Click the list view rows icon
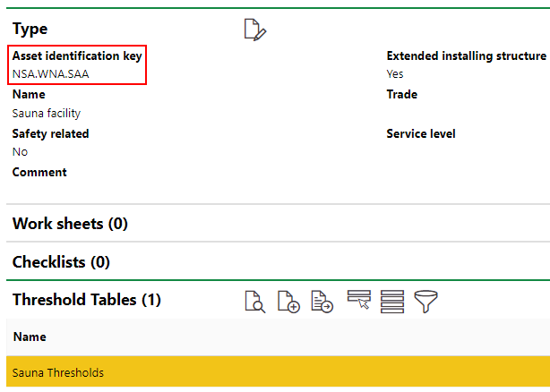The width and height of the screenshot is (550, 392). coord(391,301)
